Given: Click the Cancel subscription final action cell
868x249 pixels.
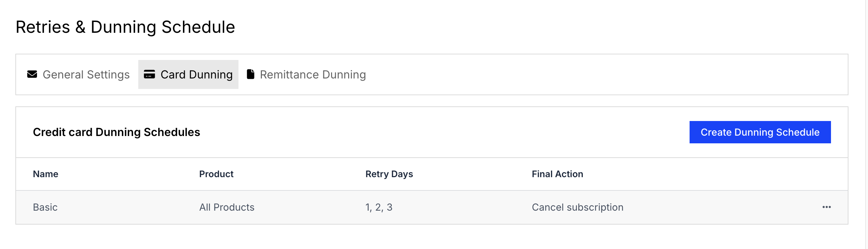Looking at the screenshot, I should tap(578, 207).
